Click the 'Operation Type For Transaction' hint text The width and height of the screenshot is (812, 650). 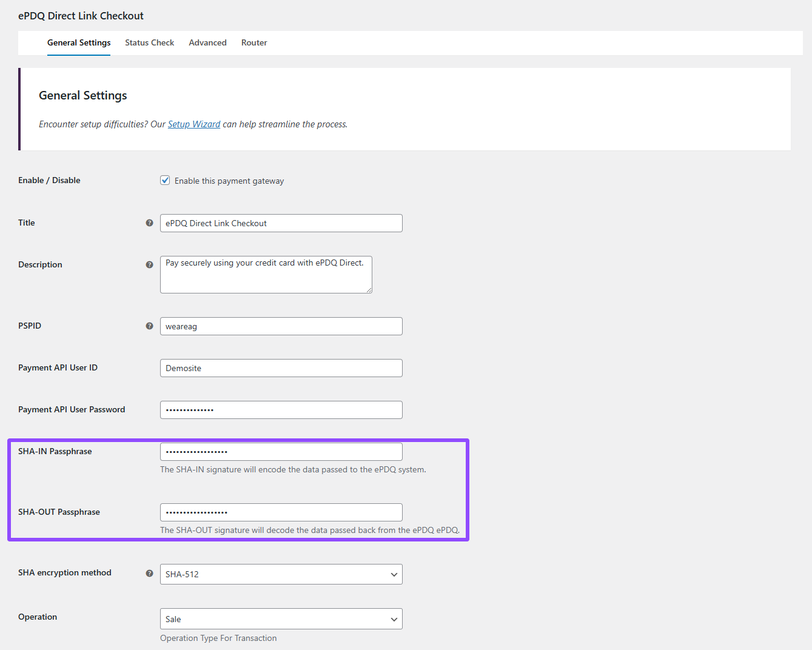click(218, 638)
